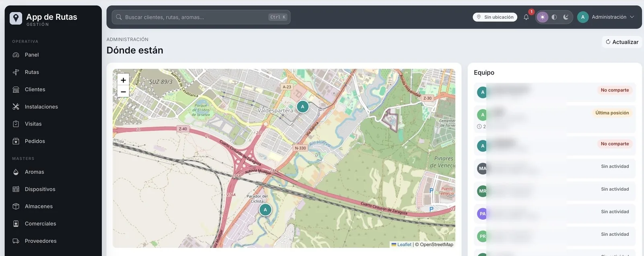This screenshot has height=256, width=644.
Task: Click the Sin ubicación location pill
Action: click(495, 17)
